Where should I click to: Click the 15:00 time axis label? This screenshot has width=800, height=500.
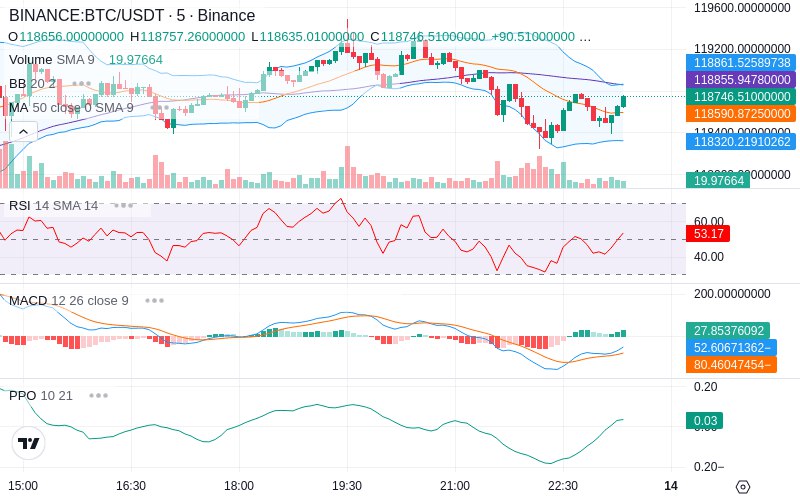pyautogui.click(x=23, y=486)
